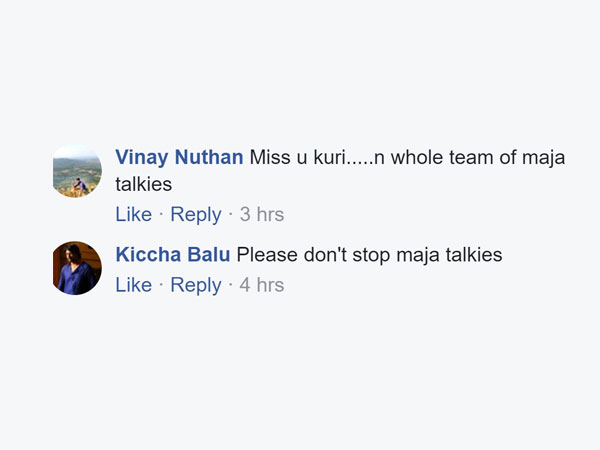
Task: Click the word 'talkies' on Vinay's second line
Action: (144, 184)
